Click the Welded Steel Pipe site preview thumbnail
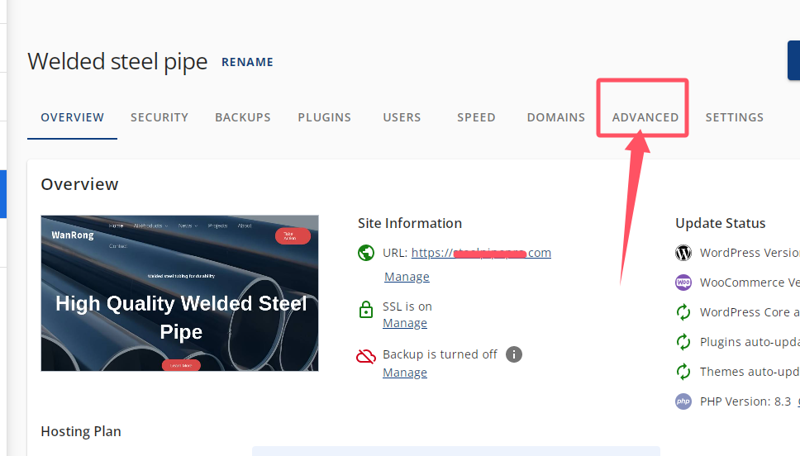800x456 pixels. tap(179, 293)
